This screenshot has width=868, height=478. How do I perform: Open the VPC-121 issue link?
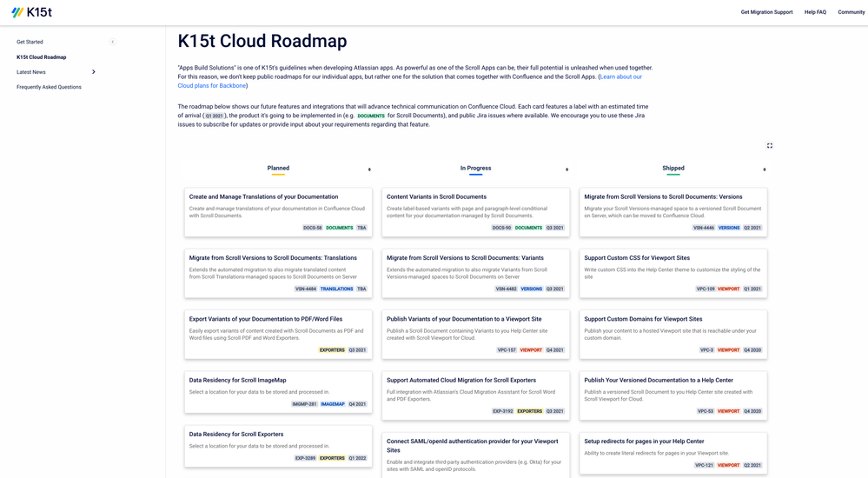click(x=704, y=465)
